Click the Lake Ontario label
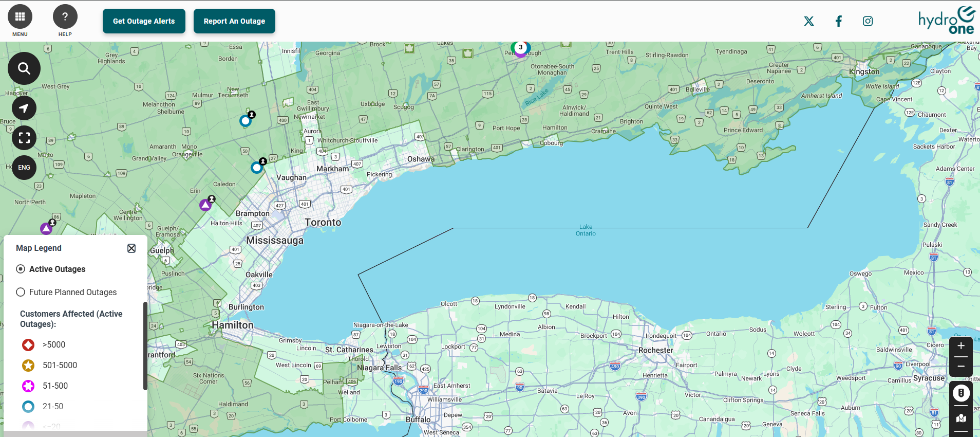This screenshot has width=980, height=437. pos(586,230)
